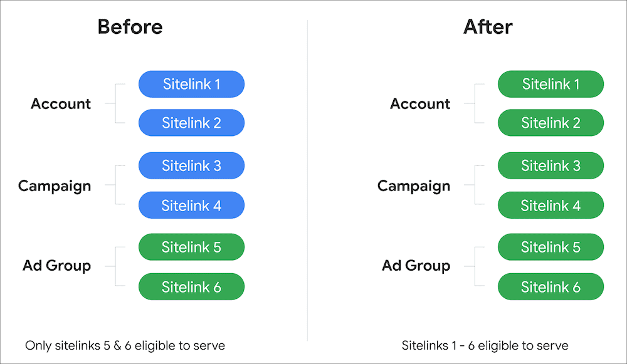Select blue Sitelink 2 in Before column
This screenshot has width=627, height=364.
[191, 123]
